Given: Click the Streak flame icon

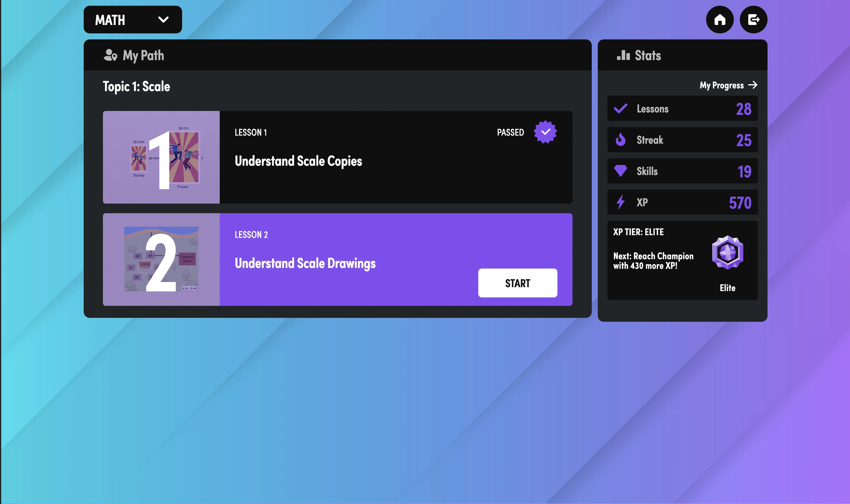Looking at the screenshot, I should 620,140.
